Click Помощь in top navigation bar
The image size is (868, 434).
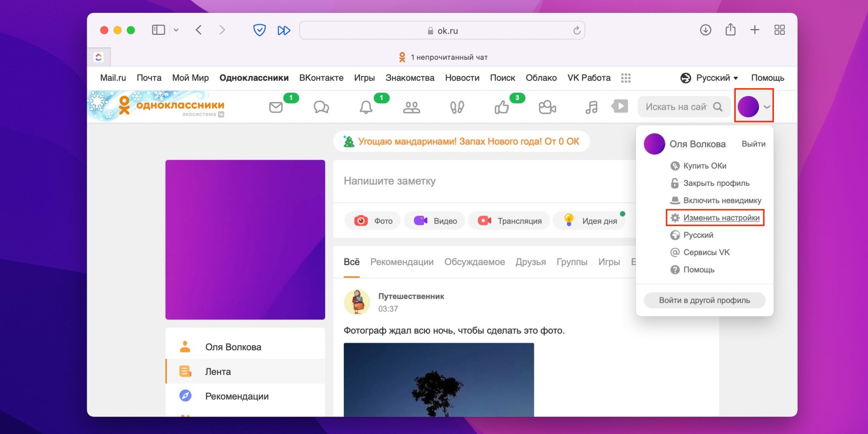pos(768,78)
